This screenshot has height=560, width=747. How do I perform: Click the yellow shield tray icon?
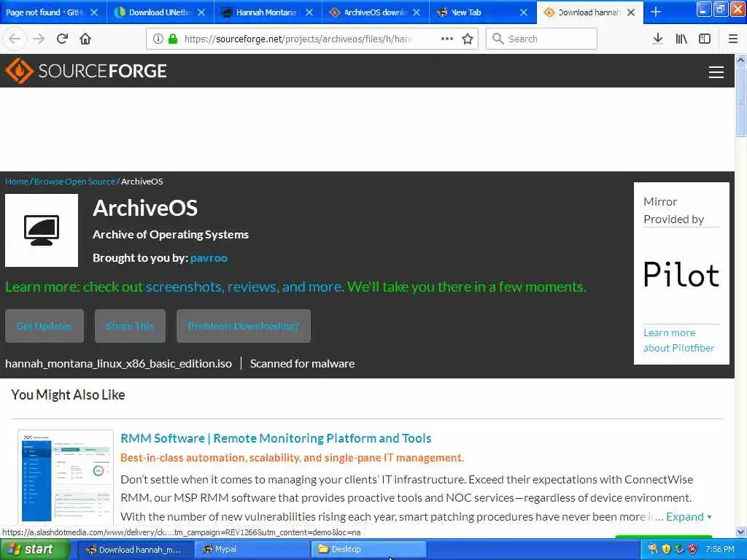(x=667, y=549)
